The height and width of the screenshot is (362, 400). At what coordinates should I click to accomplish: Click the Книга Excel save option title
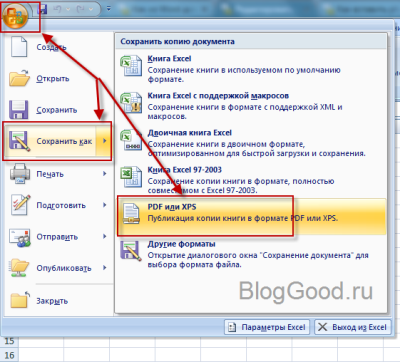[x=169, y=59]
